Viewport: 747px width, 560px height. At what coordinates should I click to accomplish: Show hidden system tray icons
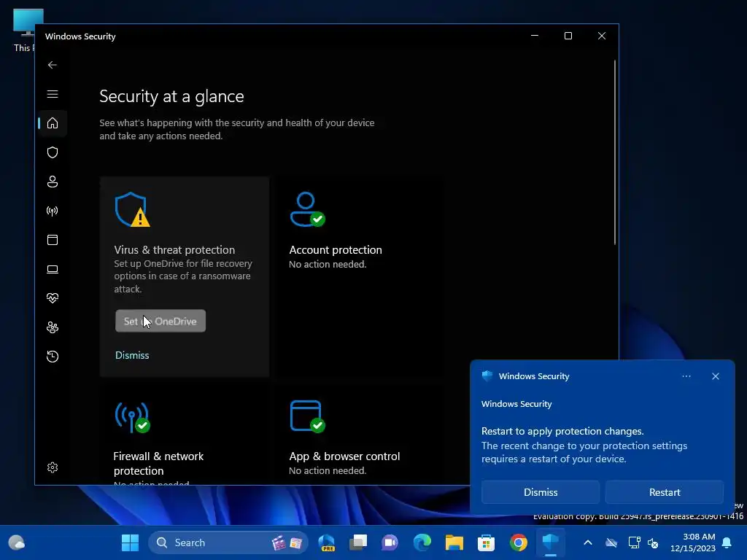[x=588, y=542]
